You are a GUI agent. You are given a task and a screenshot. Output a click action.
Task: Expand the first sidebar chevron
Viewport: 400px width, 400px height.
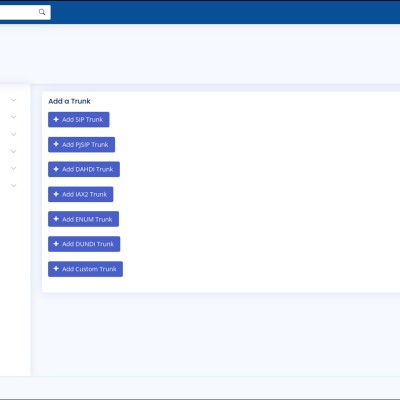[13, 100]
